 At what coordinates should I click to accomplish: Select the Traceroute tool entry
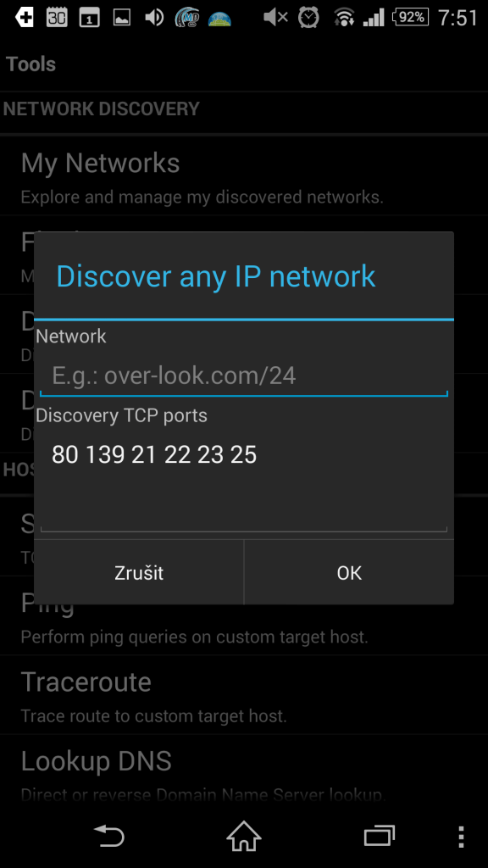click(x=244, y=695)
